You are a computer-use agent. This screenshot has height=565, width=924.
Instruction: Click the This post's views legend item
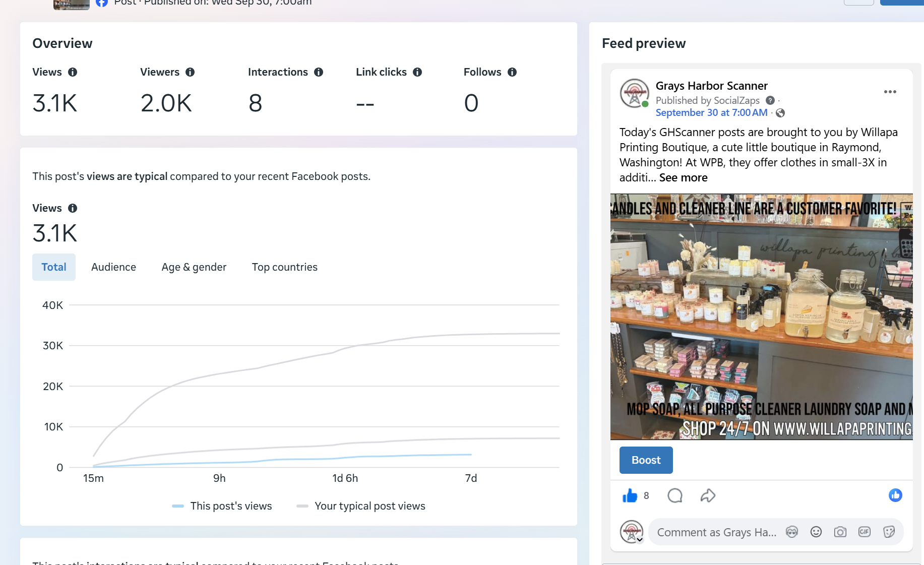(x=222, y=506)
